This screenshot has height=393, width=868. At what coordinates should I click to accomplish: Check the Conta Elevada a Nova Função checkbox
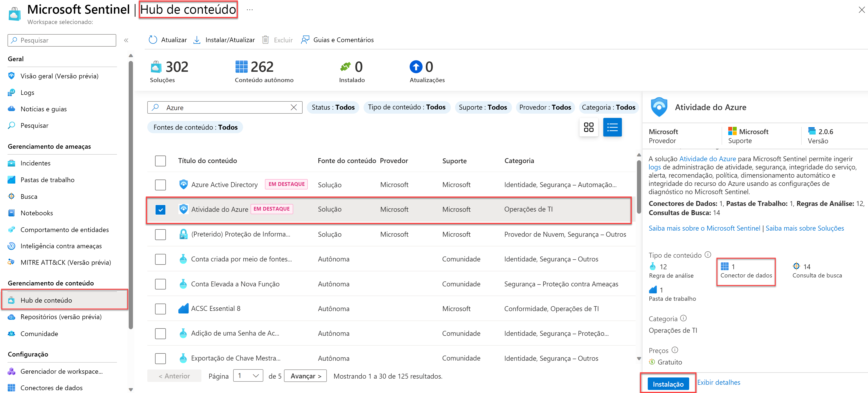pos(160,284)
